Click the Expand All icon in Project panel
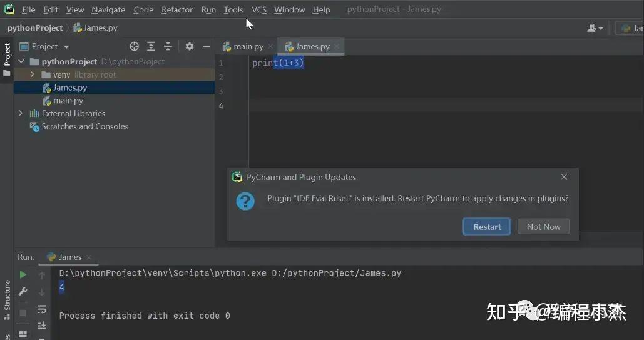The height and width of the screenshot is (340, 644). [151, 46]
